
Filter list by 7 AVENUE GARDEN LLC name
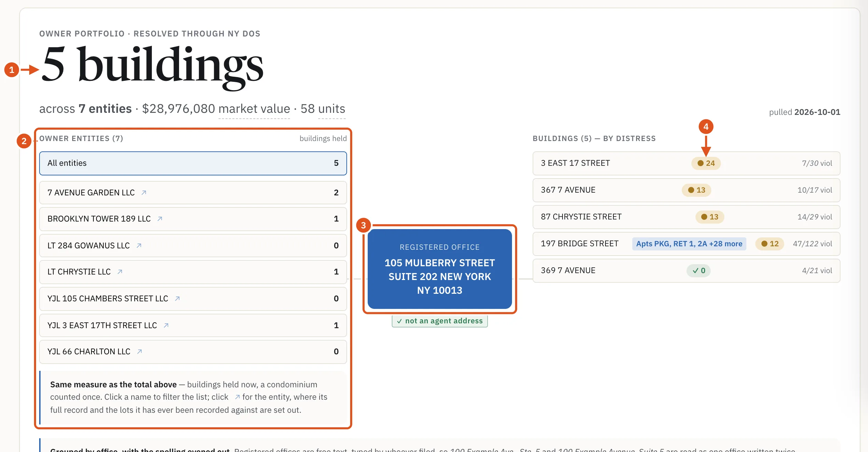pos(91,193)
